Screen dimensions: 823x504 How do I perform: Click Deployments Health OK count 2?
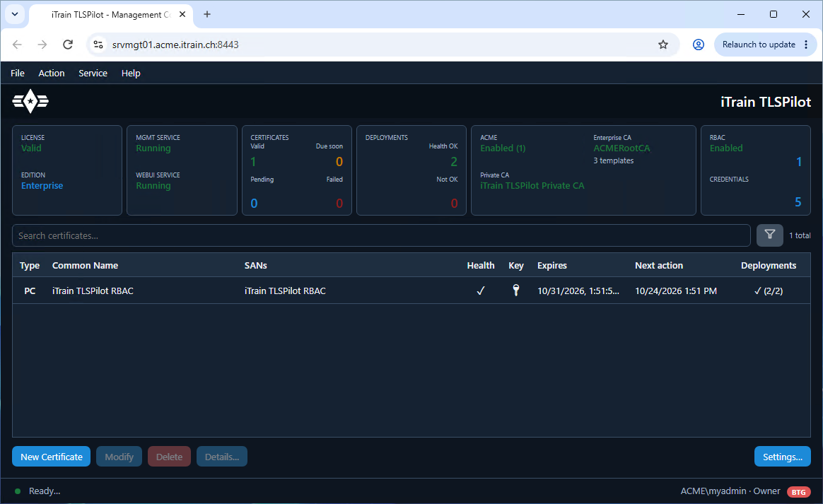click(454, 162)
